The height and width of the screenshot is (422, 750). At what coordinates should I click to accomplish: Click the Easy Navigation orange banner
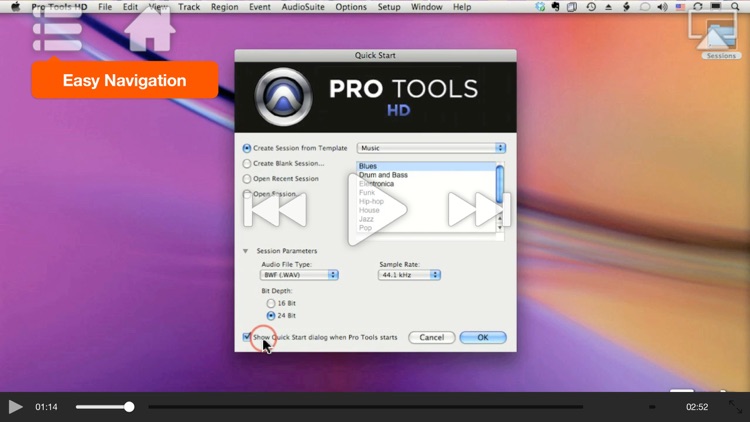[125, 80]
